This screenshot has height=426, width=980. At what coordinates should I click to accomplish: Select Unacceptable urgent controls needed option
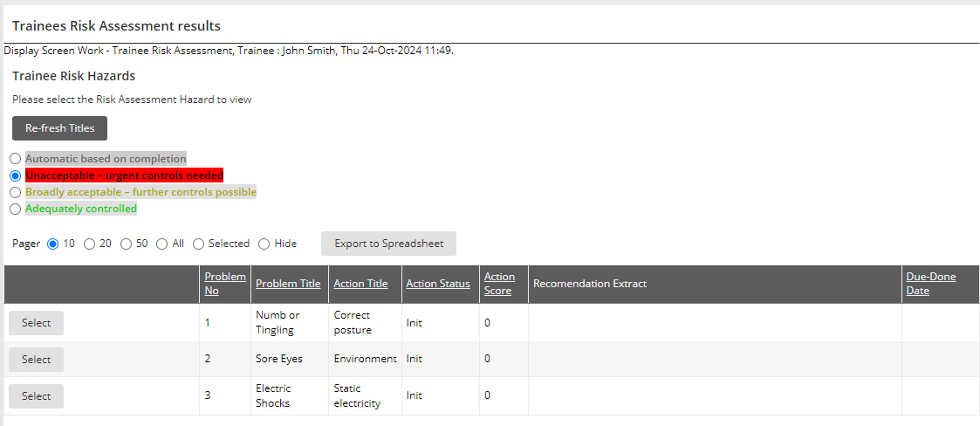pyautogui.click(x=16, y=175)
